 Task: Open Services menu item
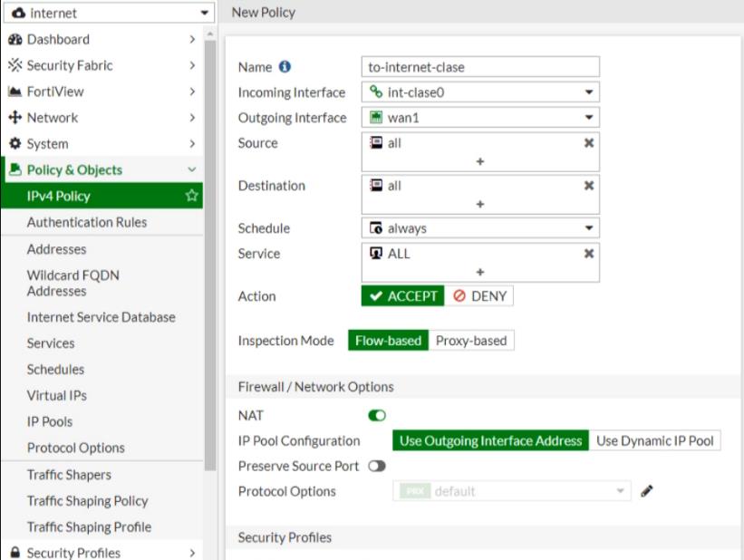[x=102, y=343]
